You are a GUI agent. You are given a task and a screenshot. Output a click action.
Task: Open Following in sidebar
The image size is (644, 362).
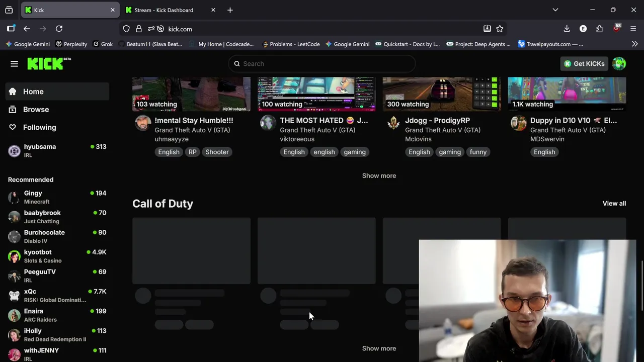point(57,128)
